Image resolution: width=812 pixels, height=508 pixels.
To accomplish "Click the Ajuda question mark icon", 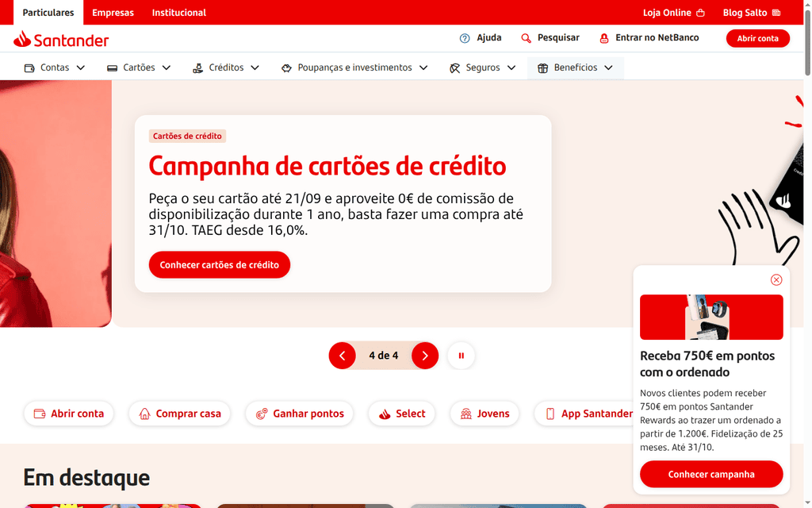I will [465, 38].
